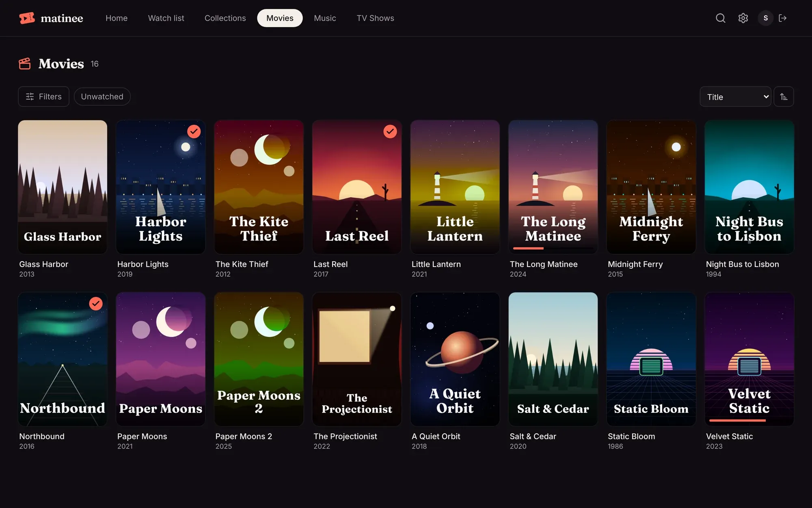Click the progress bar on The Long Matinee

point(553,248)
